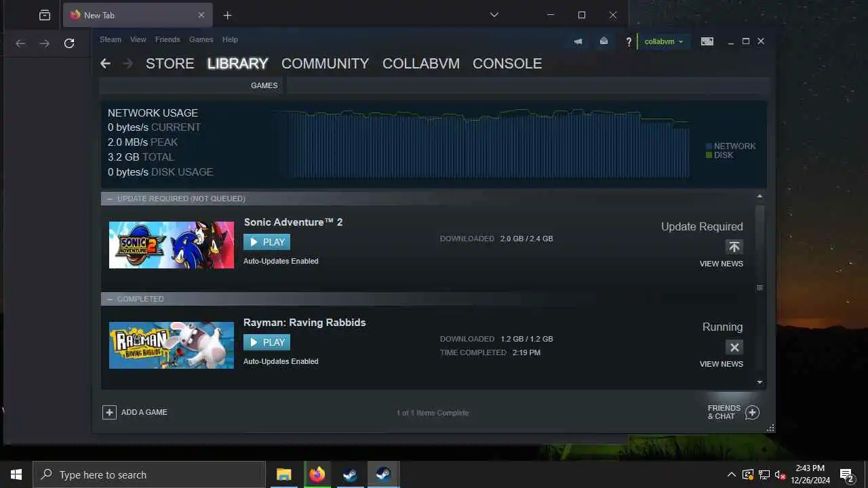Click the 'Update Required' status text
This screenshot has width=868, height=488.
(702, 226)
